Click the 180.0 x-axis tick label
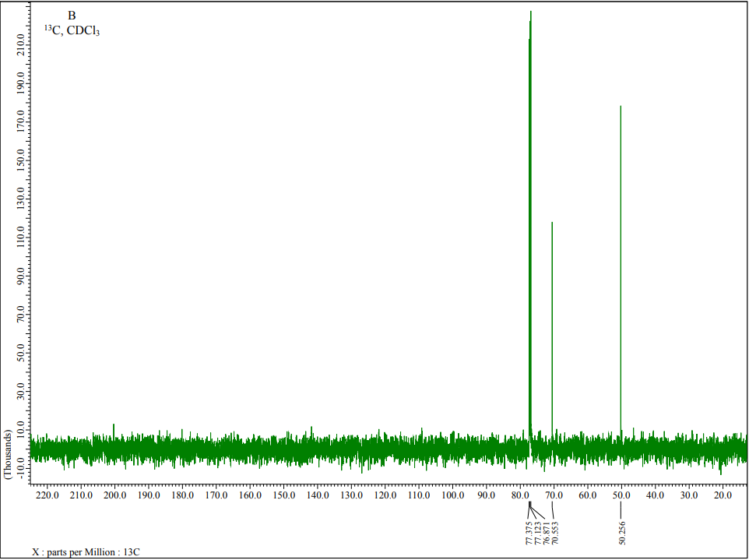Viewport: 749px width, 560px height. [182, 495]
